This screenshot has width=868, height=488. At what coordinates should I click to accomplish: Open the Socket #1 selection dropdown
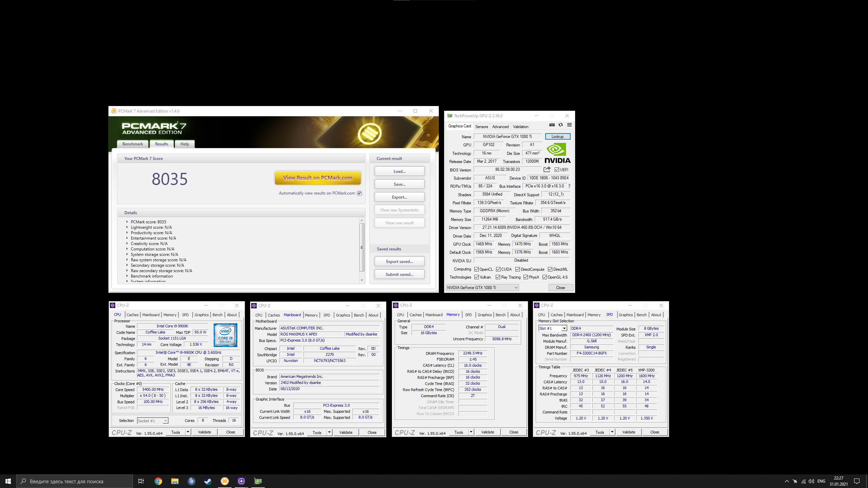point(153,421)
